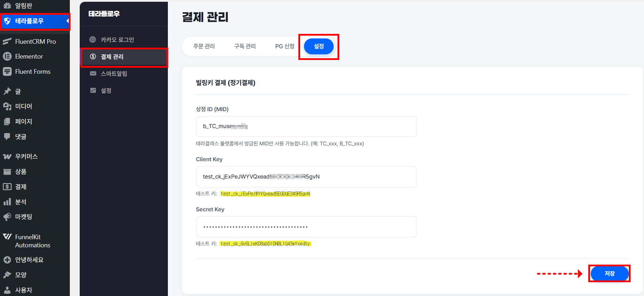This screenshot has height=296, width=644.
Task: Click the Fluent Forms icon
Action: click(x=7, y=72)
